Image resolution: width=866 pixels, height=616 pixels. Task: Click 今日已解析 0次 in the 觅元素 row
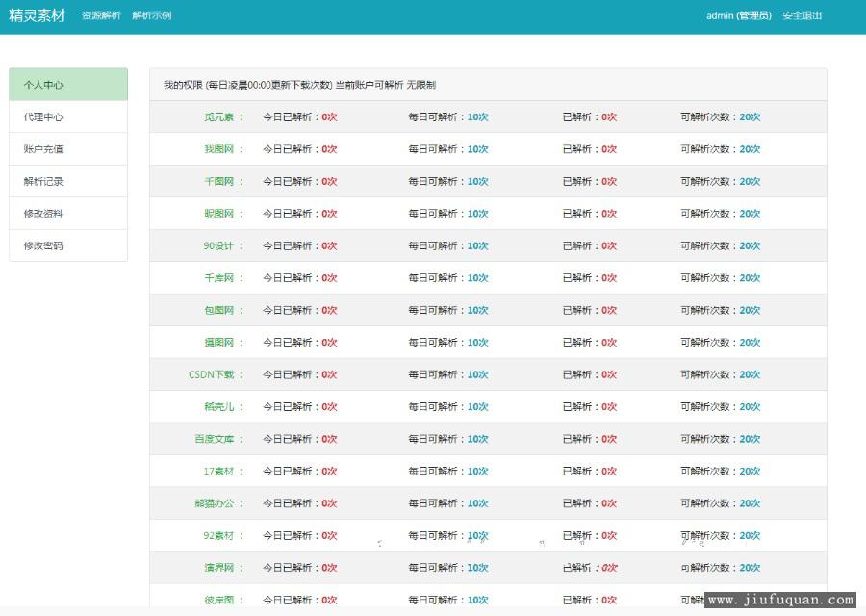pyautogui.click(x=300, y=116)
